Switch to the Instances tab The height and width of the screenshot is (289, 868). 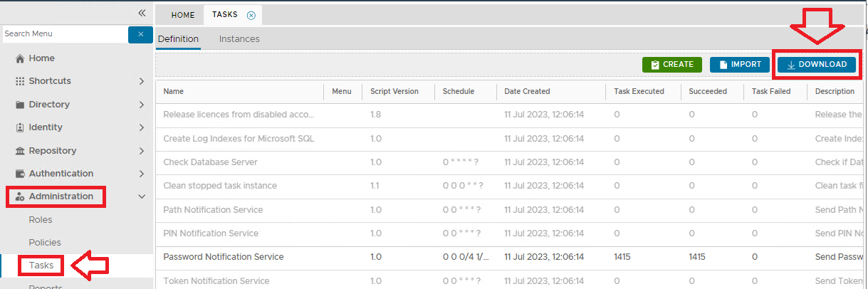click(x=239, y=39)
